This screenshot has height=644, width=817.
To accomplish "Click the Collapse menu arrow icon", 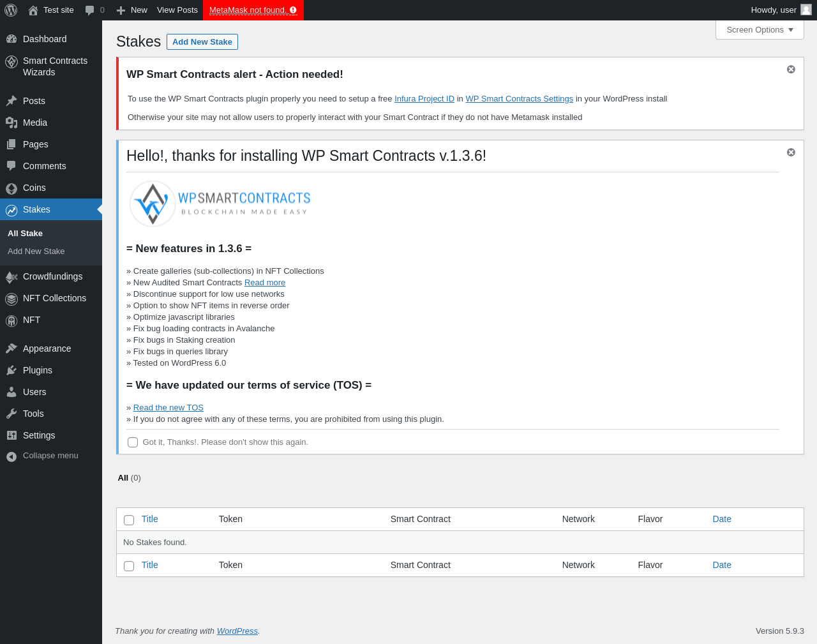I will point(11,456).
